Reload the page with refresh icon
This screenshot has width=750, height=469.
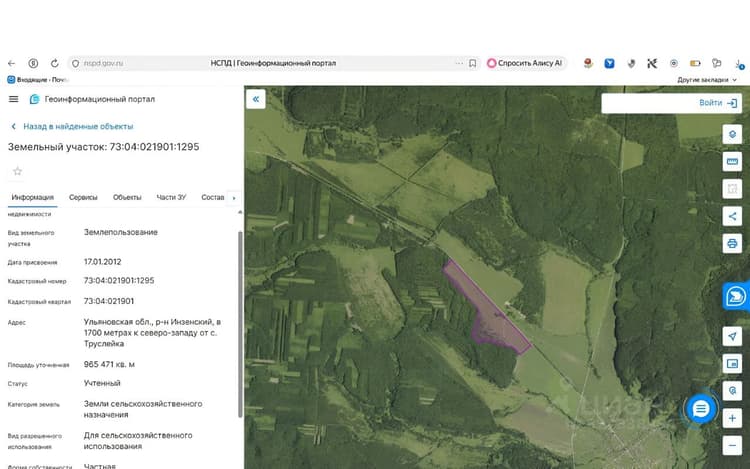click(x=55, y=63)
